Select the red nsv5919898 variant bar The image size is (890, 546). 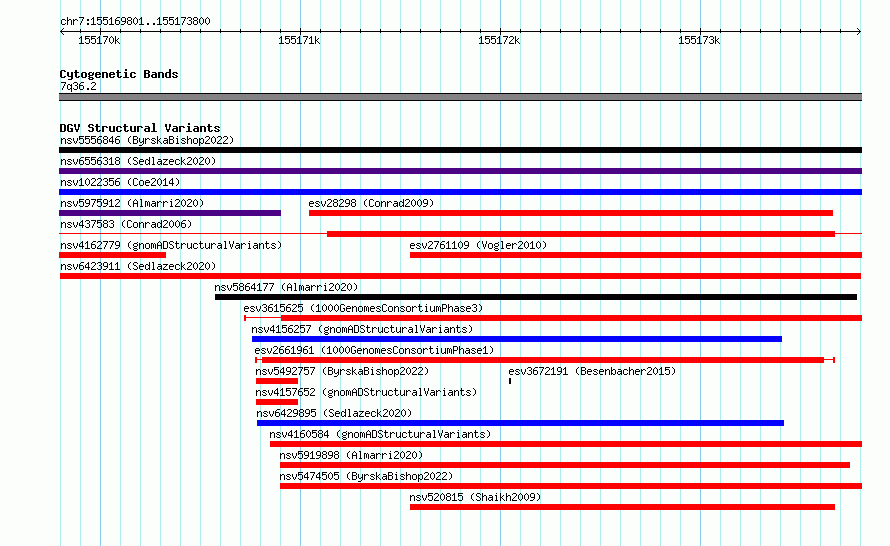565,465
